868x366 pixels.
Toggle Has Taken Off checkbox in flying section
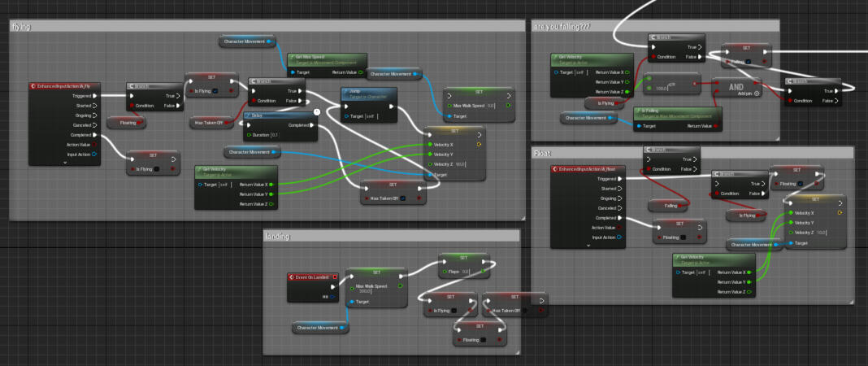tap(401, 198)
